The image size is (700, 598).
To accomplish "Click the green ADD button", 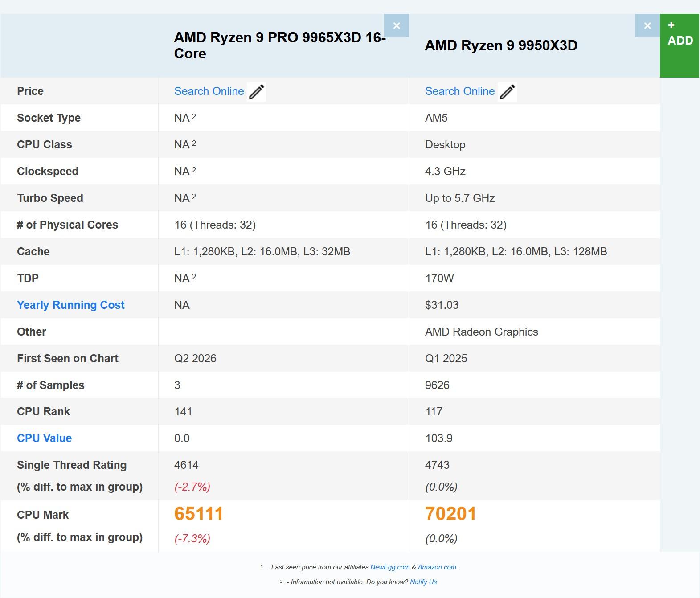I will click(680, 45).
